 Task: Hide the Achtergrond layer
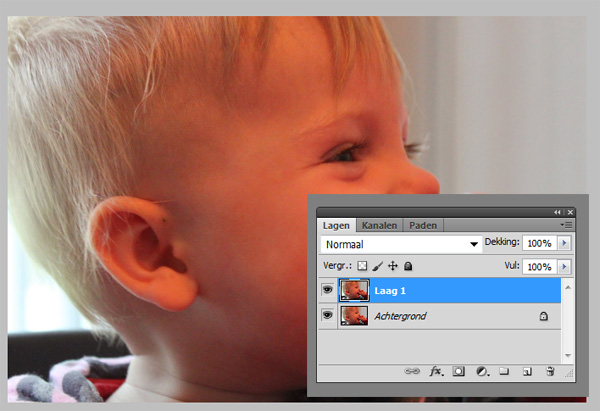[327, 315]
